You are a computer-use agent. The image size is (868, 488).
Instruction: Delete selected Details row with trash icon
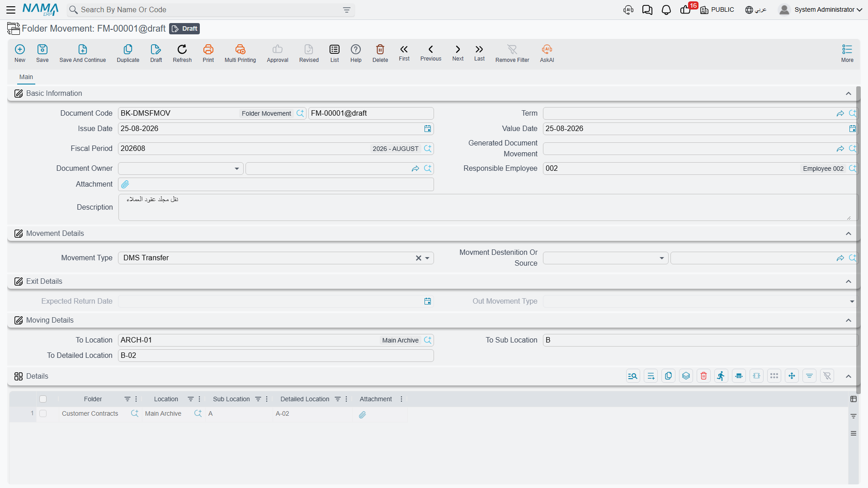pyautogui.click(x=704, y=376)
